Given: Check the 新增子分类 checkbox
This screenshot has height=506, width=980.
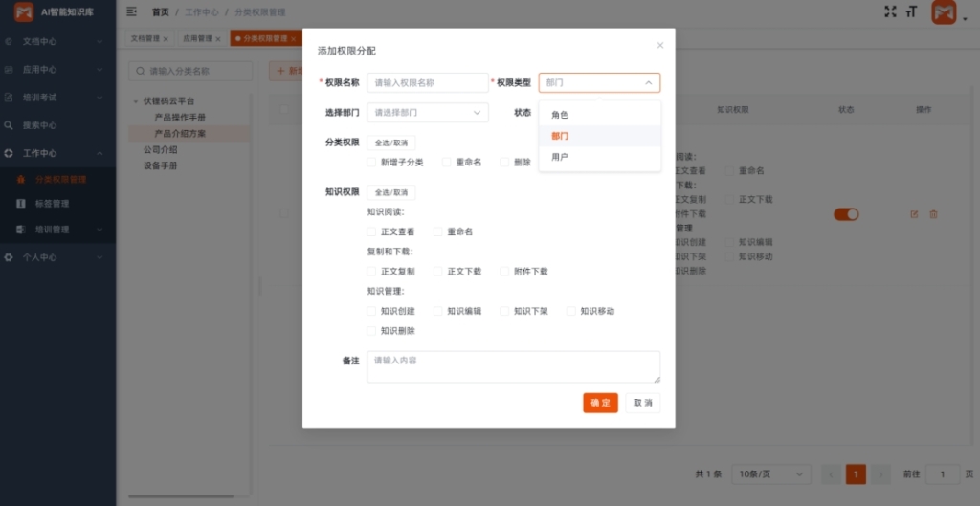Looking at the screenshot, I should (371, 163).
